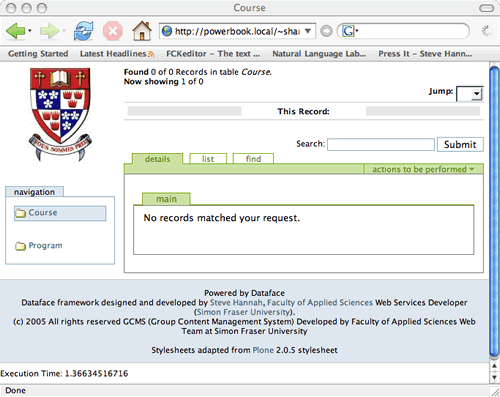Click the vertical scrollbar thumb

coord(494,212)
